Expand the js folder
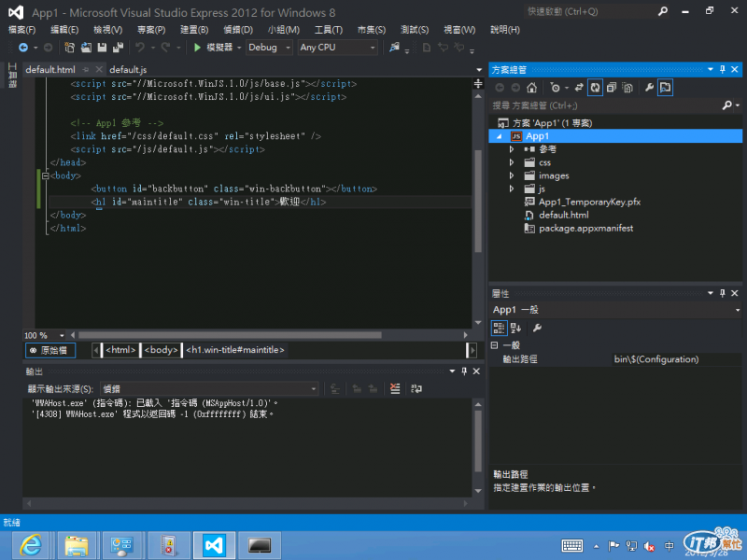 click(512, 189)
